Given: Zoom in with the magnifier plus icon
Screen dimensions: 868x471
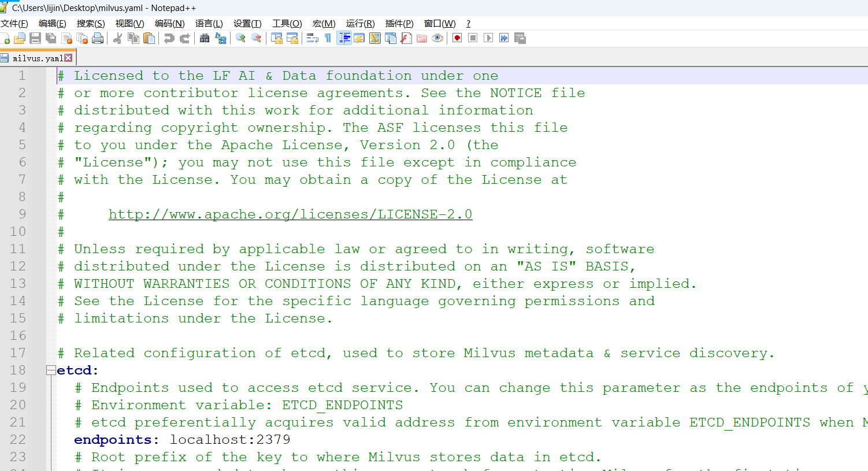Looking at the screenshot, I should click(x=240, y=38).
